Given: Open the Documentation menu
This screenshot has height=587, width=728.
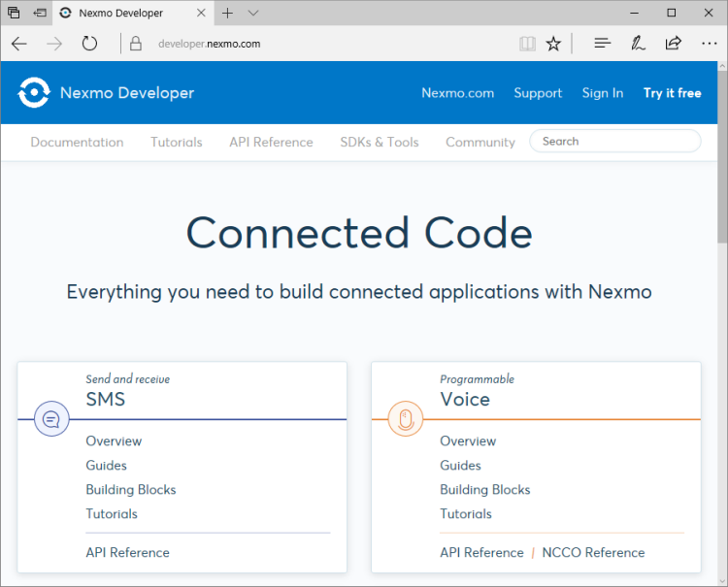Looking at the screenshot, I should click(x=77, y=142).
